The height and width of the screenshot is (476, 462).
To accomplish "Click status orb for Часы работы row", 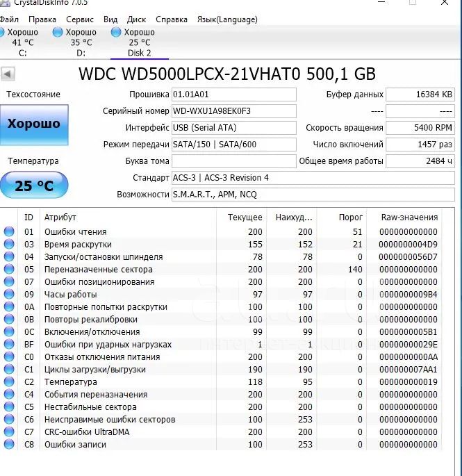I will pyautogui.click(x=9, y=294).
